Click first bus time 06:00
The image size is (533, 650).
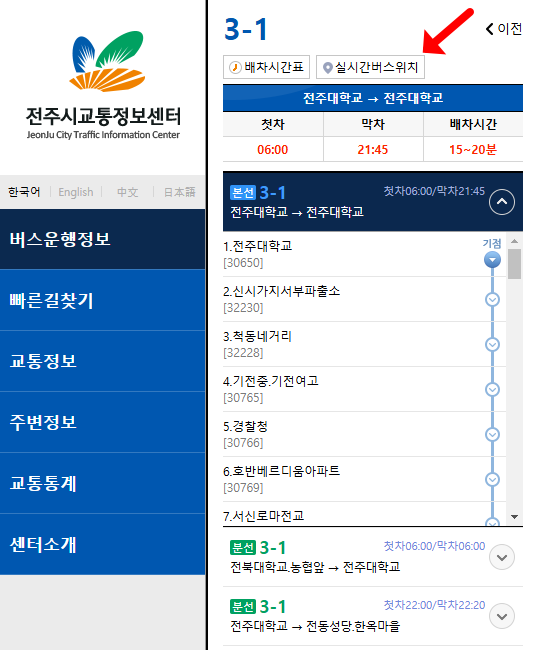pos(273,149)
